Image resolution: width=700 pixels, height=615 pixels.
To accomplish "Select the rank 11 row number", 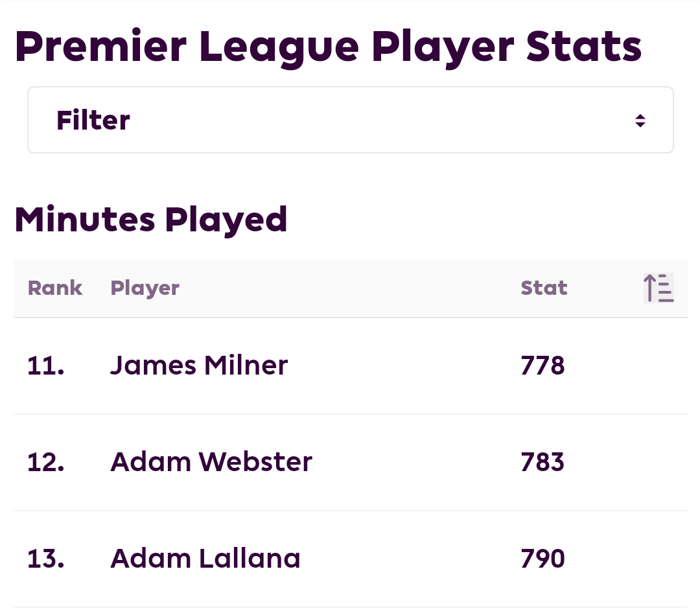I will [x=45, y=366].
